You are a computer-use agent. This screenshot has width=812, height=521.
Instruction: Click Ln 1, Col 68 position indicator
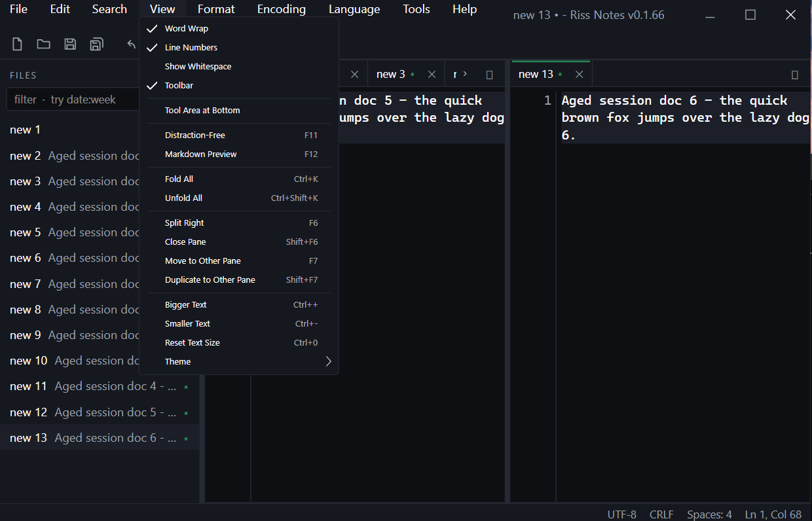coord(773,514)
